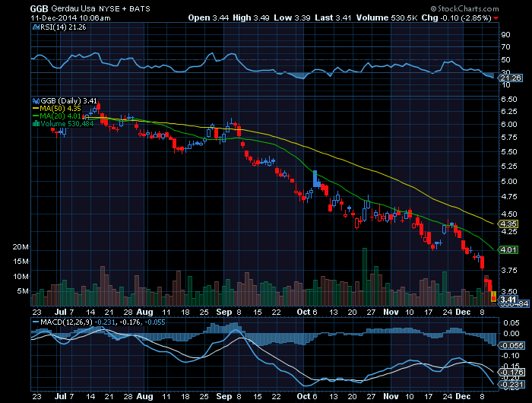Click the MACD(12,26,9) indicator label
Image resolution: width=532 pixels, height=403 pixels.
[66, 322]
